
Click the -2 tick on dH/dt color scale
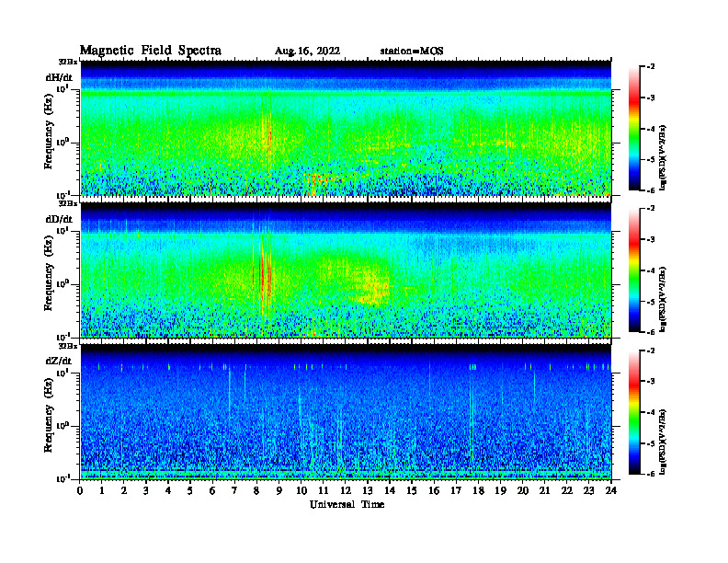pyautogui.click(x=651, y=67)
